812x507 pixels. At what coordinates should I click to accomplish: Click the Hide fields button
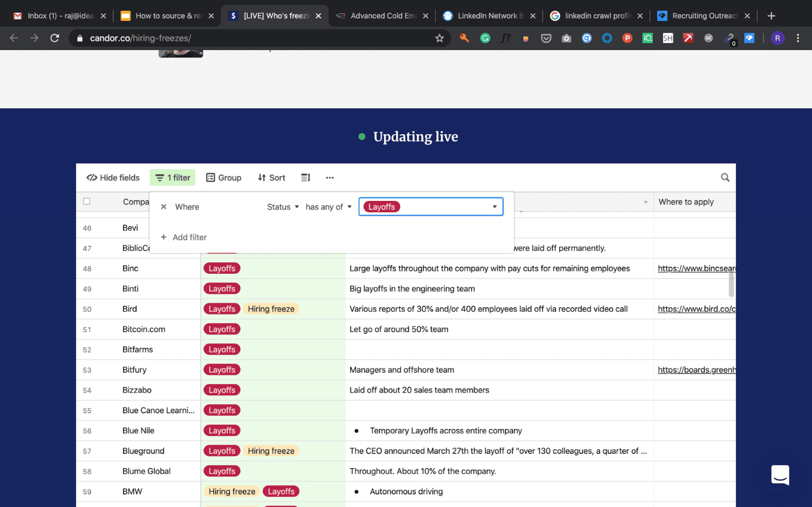(113, 177)
